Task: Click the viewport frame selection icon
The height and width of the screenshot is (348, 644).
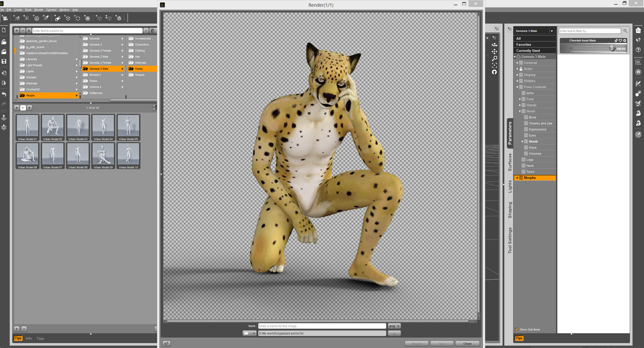Action: point(495,65)
